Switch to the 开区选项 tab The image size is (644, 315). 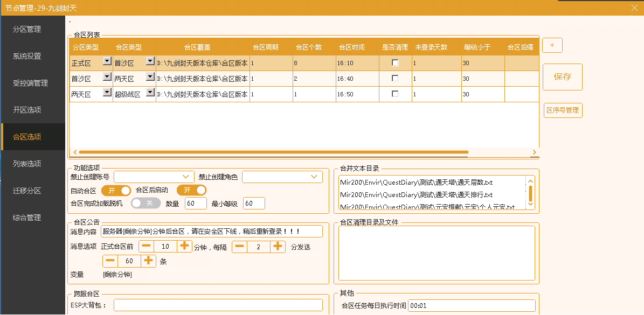click(27, 110)
